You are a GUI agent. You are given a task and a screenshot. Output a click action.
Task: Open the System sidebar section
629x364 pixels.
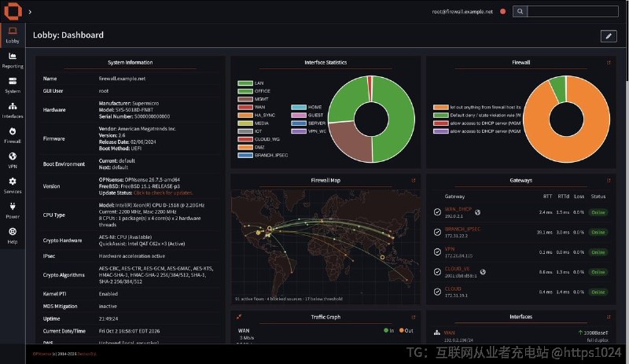(13, 86)
